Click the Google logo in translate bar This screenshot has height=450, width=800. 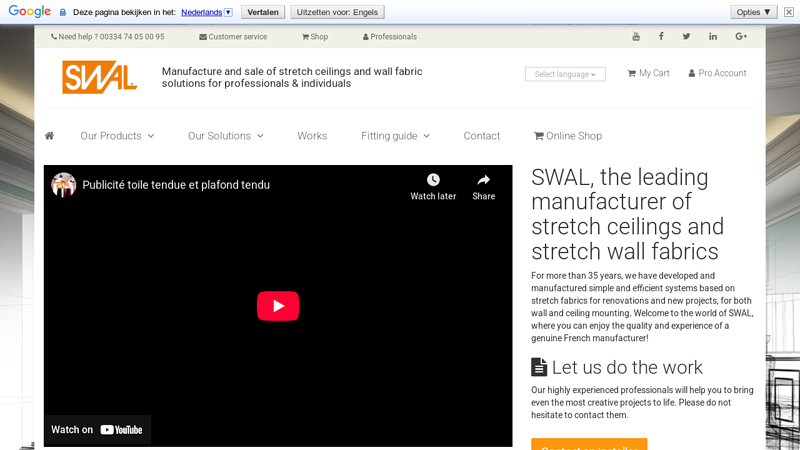pos(30,11)
